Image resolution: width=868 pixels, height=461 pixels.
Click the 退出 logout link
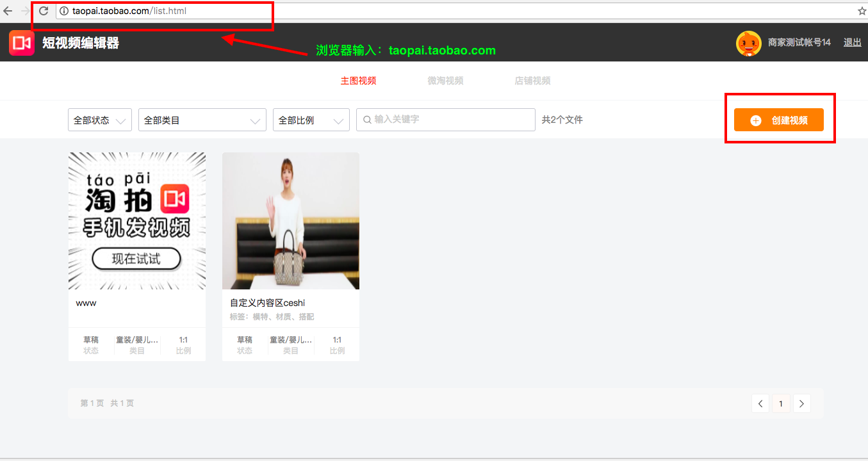(x=852, y=43)
